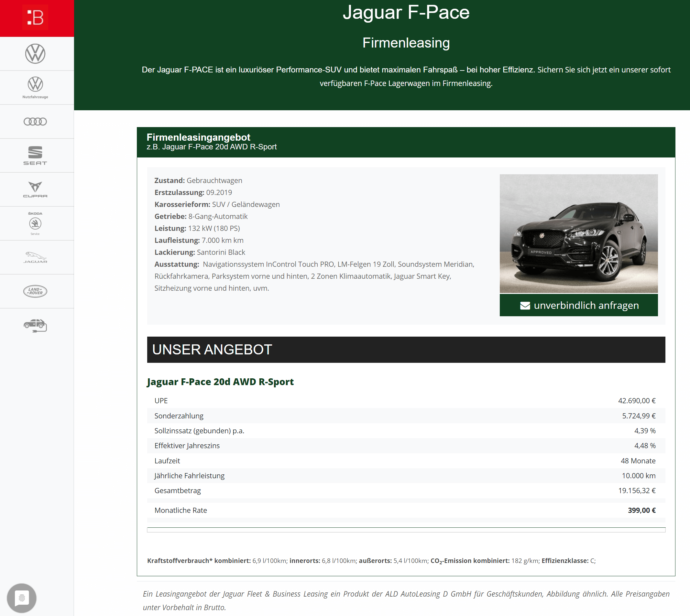Open the fingerprint privacy settings button
Image resolution: width=690 pixels, height=616 pixels.
tap(22, 598)
